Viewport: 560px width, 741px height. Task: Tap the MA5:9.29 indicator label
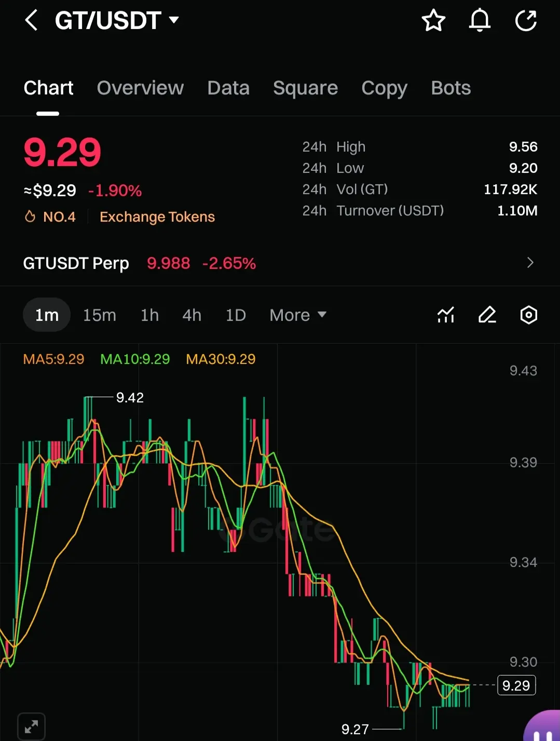click(x=53, y=359)
